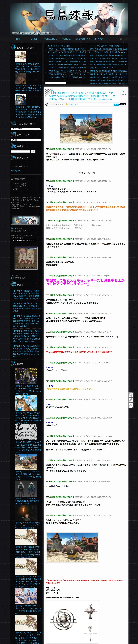Open recent article 7.3極討滅戦の「青の衝撃」
The width and height of the screenshot is (138, 644).
[27, 295]
